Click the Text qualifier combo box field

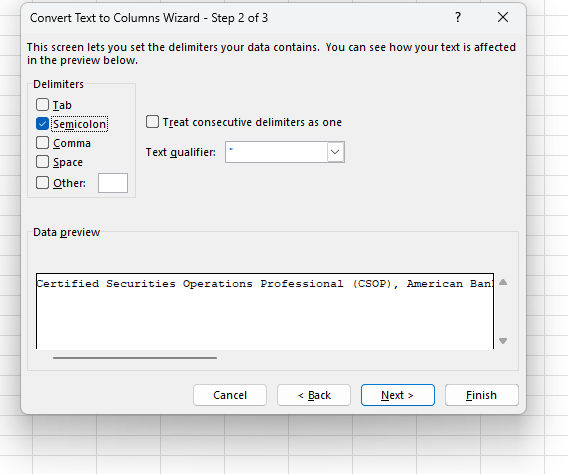coord(285,152)
